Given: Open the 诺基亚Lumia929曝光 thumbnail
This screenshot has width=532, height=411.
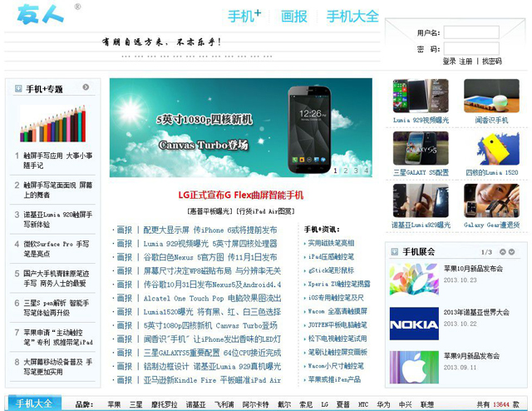Looking at the screenshot, I should (x=421, y=201).
